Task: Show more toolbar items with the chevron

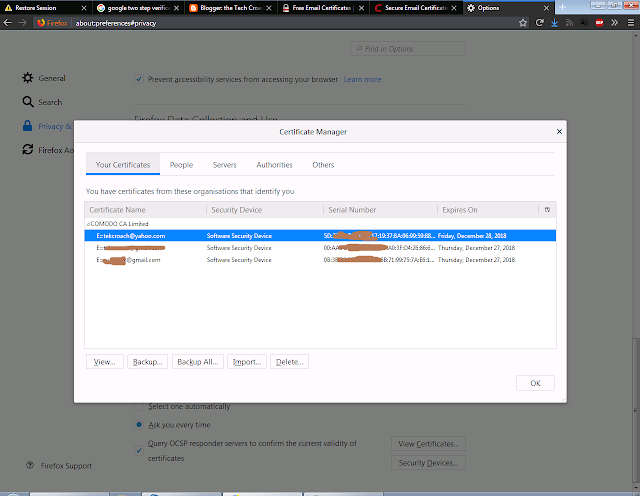Action: tap(615, 23)
